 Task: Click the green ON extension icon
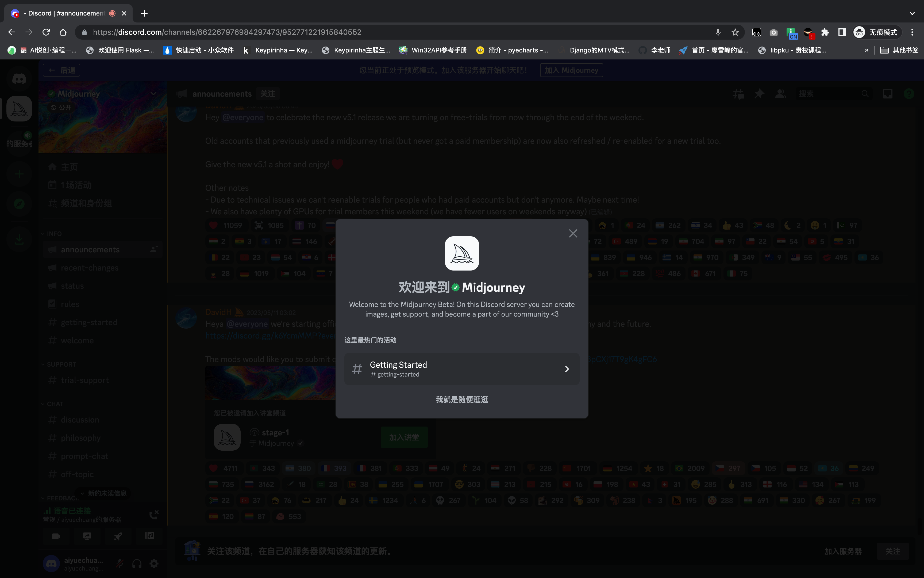791,33
